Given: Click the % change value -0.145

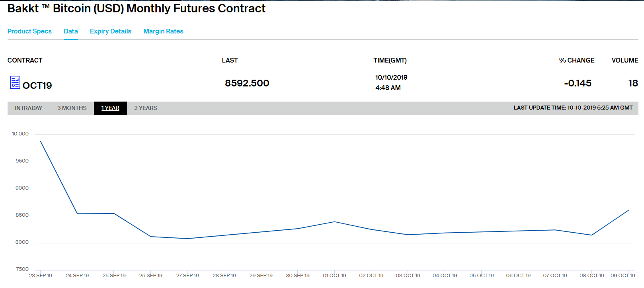Looking at the screenshot, I should [x=578, y=83].
